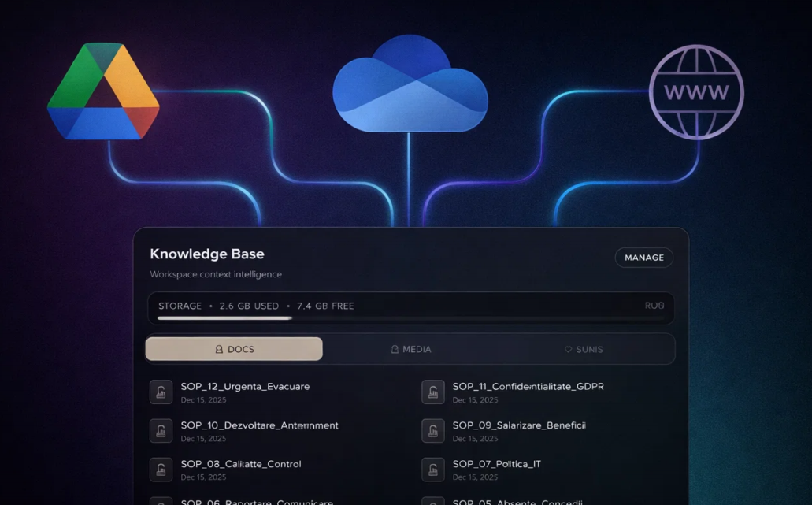The image size is (812, 505).
Task: Switch to the MEDIA tab
Action: click(x=410, y=349)
